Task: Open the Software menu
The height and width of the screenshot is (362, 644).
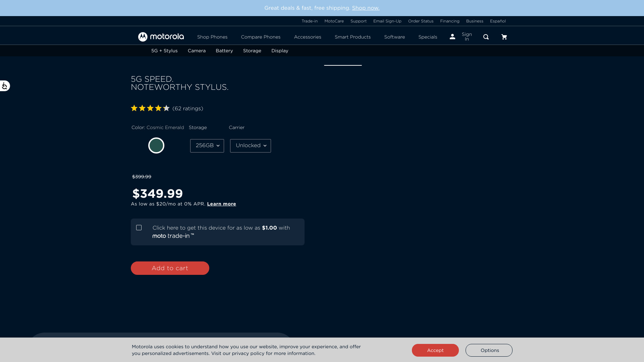Action: (394, 37)
